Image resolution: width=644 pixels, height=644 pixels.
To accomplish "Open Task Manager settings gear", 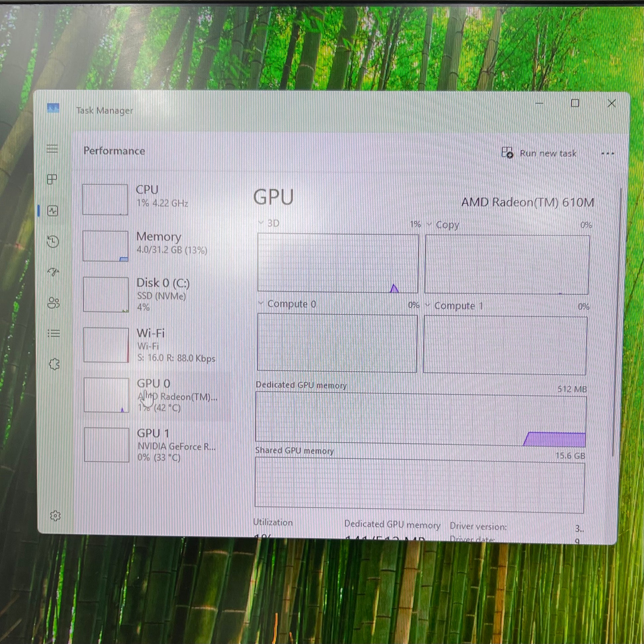I will pos(55,516).
